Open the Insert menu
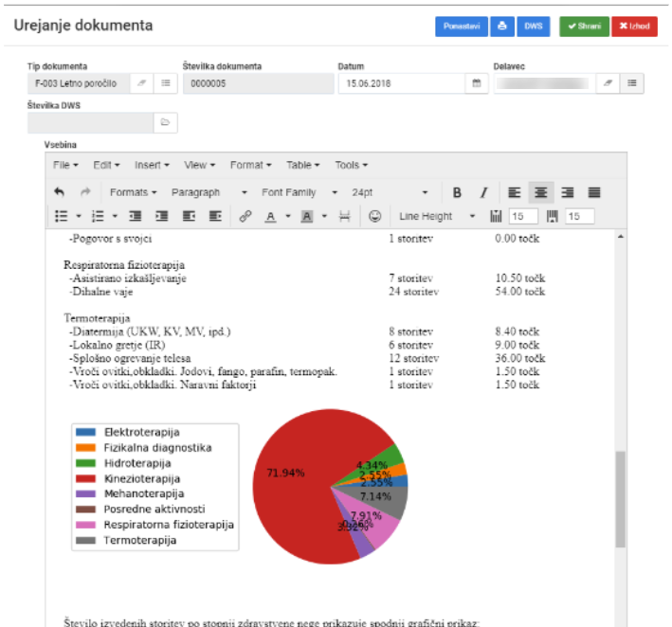This screenshot has height=627, width=672. pyautogui.click(x=152, y=166)
